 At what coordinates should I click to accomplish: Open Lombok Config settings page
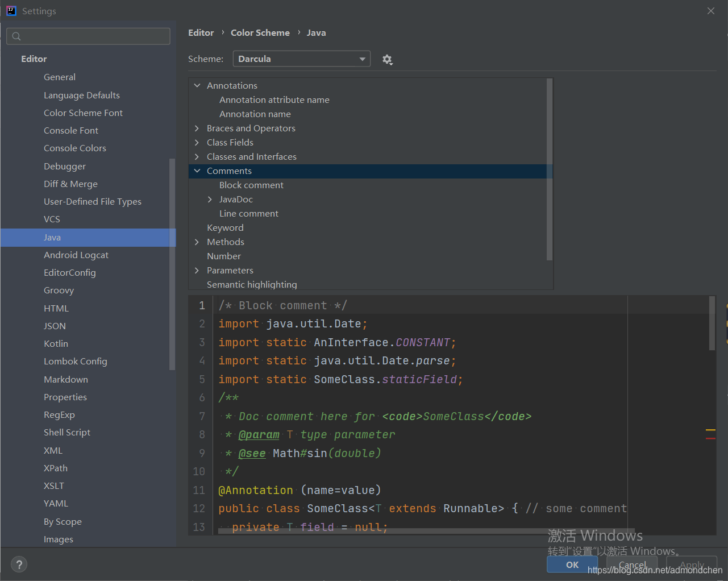coord(76,361)
